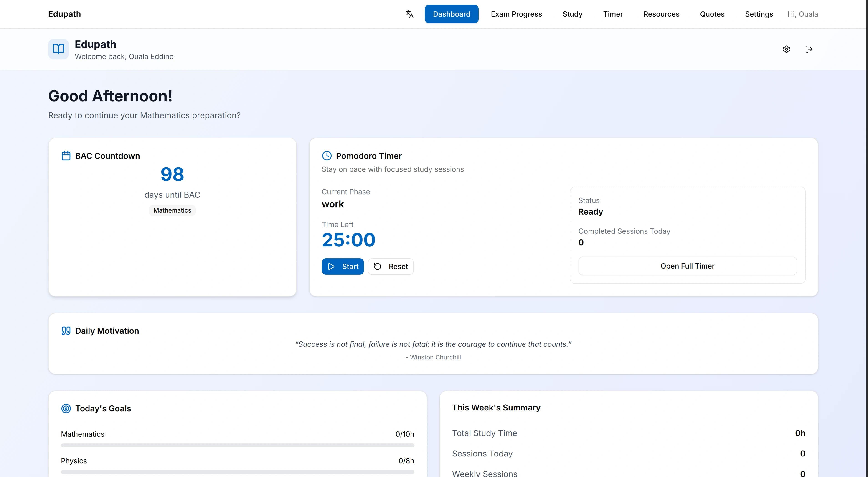
Task: Click the language translate icon
Action: click(x=409, y=14)
